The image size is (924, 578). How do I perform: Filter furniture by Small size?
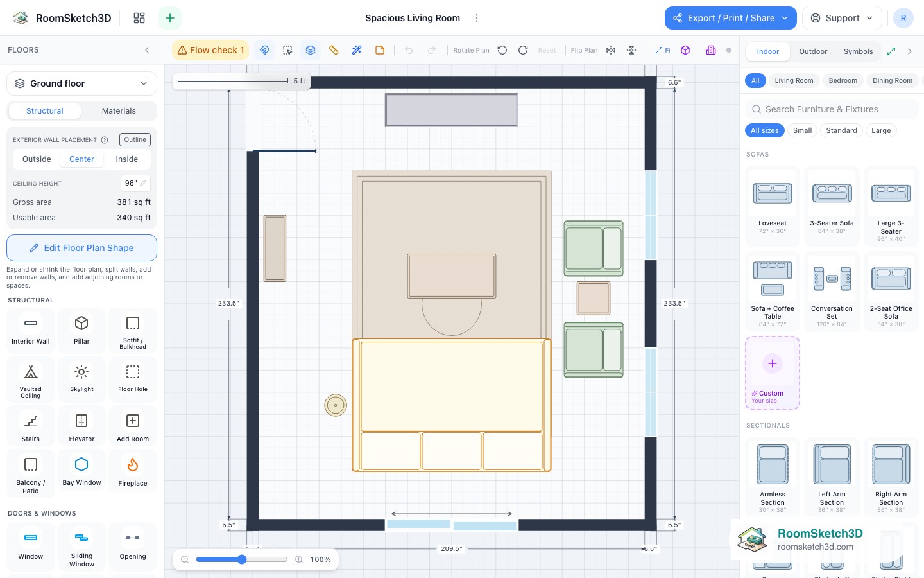pyautogui.click(x=803, y=130)
